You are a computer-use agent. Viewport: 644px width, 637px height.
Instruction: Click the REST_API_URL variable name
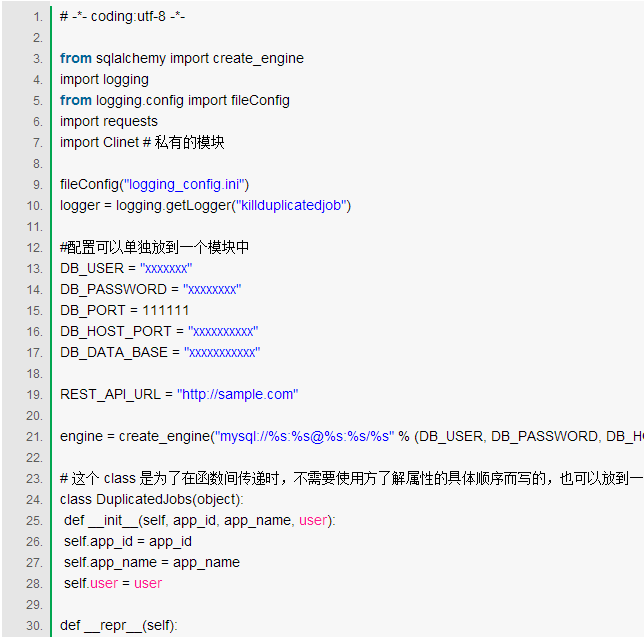[110, 394]
